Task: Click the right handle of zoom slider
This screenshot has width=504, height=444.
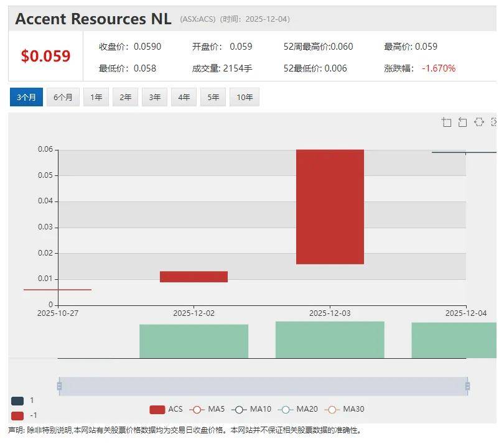Action: 467,386
